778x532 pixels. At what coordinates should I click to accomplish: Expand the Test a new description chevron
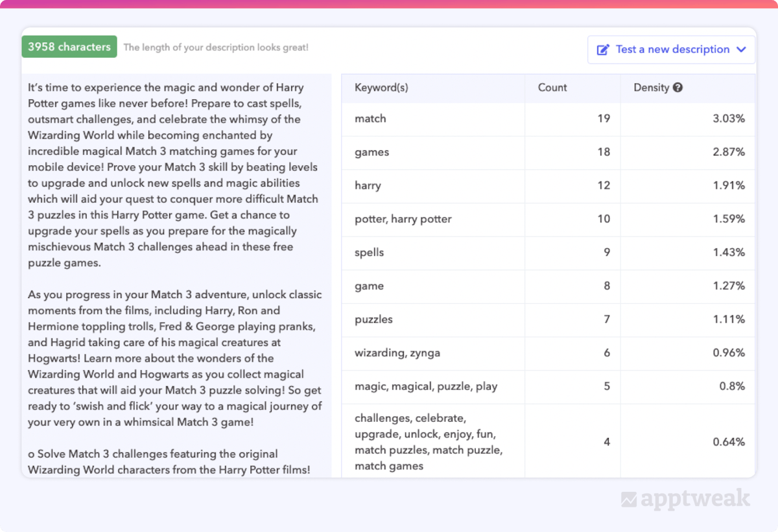tap(742, 50)
